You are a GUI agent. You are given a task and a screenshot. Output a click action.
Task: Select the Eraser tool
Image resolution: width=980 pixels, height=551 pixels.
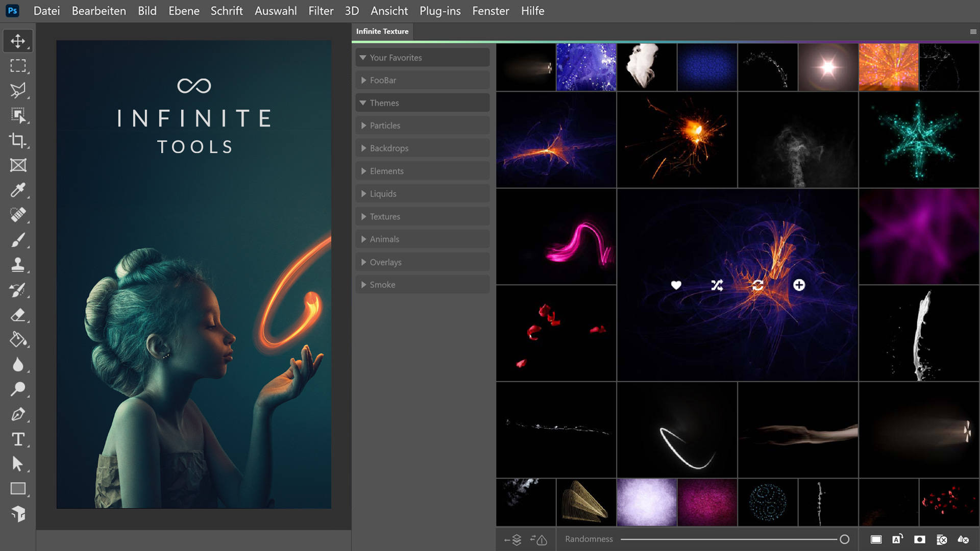click(18, 315)
